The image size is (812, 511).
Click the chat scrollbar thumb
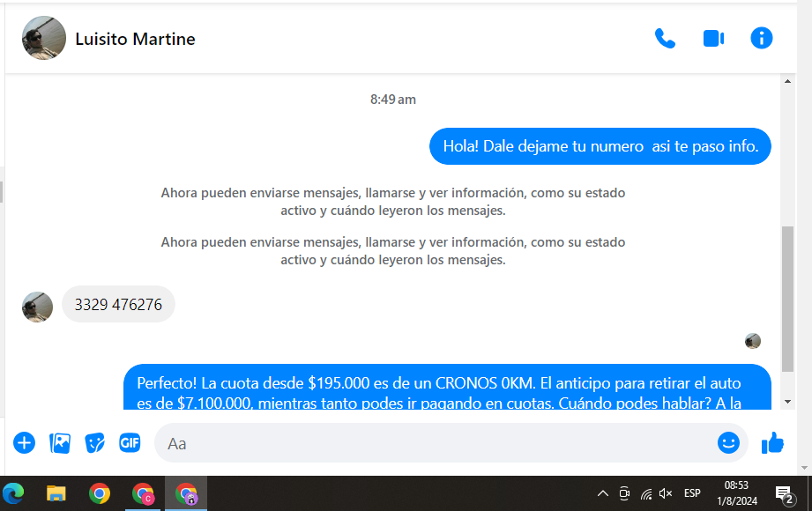(x=787, y=299)
